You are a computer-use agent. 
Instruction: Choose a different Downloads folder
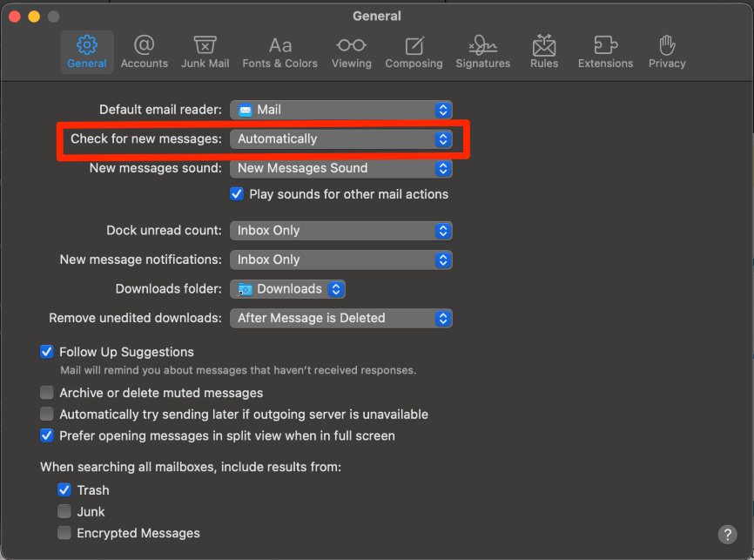287,288
